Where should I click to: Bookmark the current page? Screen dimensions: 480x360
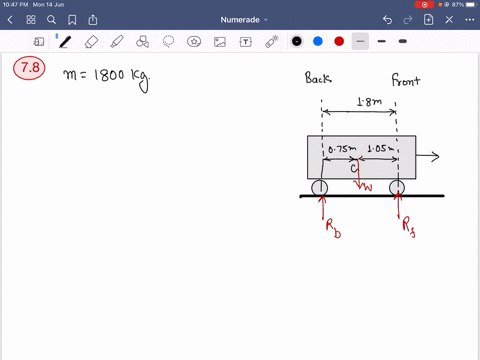click(x=72, y=20)
